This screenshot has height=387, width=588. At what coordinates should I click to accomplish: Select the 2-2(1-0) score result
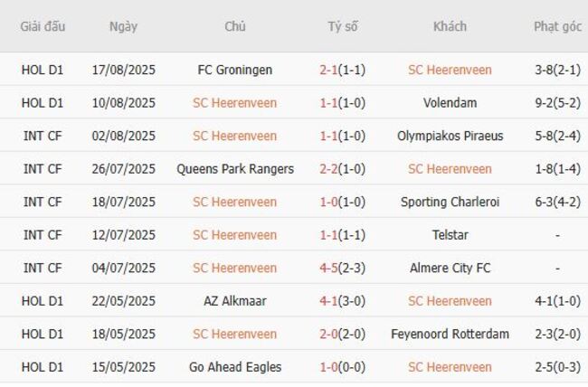[343, 169]
